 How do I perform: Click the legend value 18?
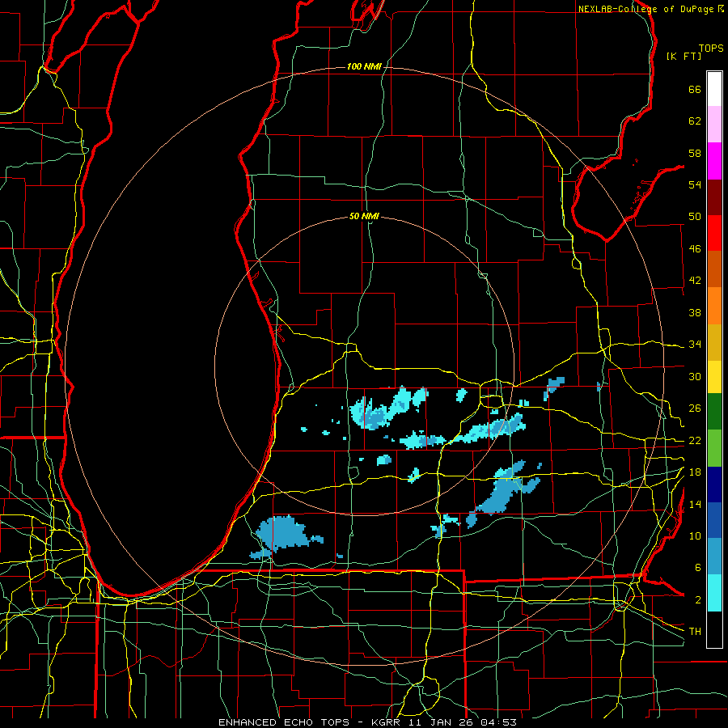coord(695,472)
